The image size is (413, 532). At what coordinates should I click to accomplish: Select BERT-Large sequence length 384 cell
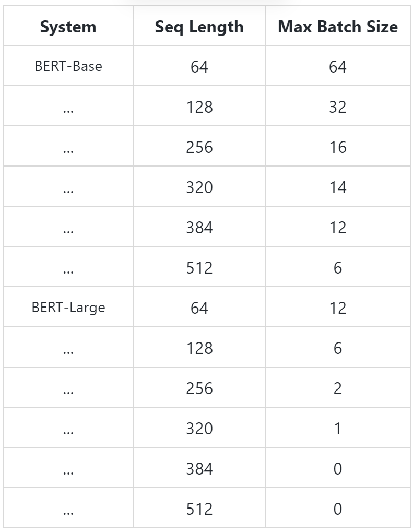199,468
